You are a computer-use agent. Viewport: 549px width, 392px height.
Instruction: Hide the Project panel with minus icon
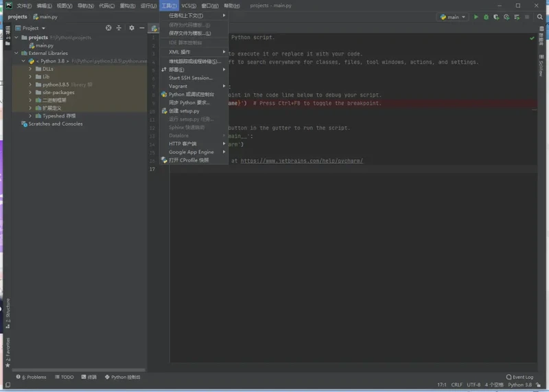coord(141,28)
